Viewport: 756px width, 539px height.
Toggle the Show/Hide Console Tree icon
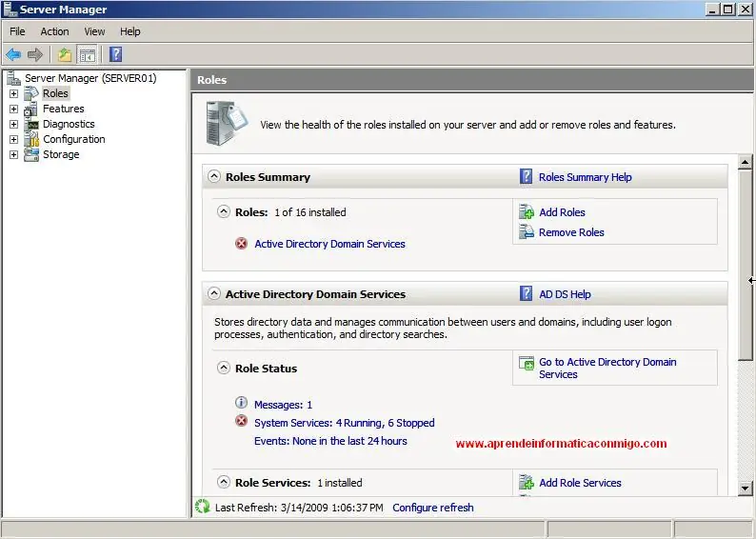coord(88,54)
